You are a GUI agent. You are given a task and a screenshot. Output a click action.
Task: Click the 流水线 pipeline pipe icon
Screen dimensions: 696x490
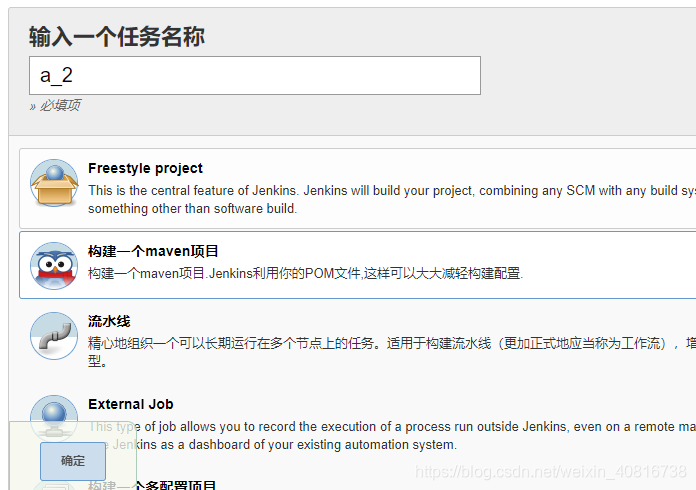click(54, 336)
